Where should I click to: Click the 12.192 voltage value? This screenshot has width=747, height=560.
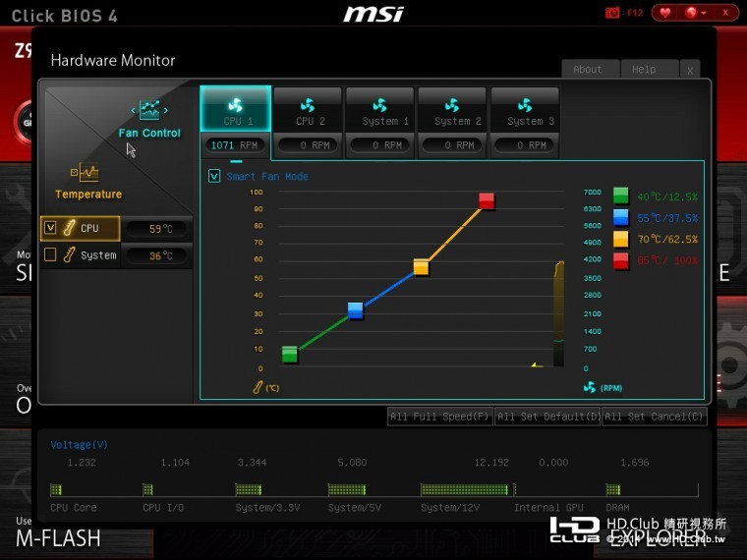tap(491, 463)
